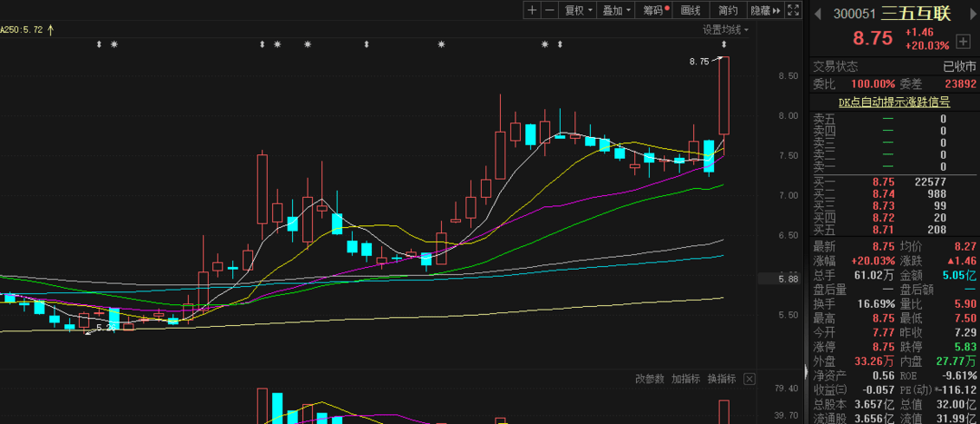Click 加指标 to add indicator

click(x=685, y=379)
